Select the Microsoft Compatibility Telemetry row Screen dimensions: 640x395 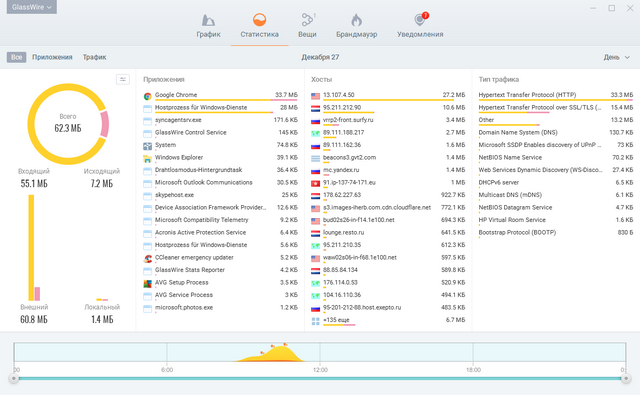[220, 220]
